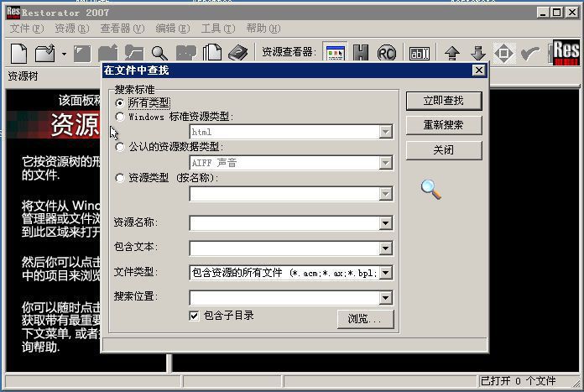Expand the html resource type dropdown

(386, 132)
